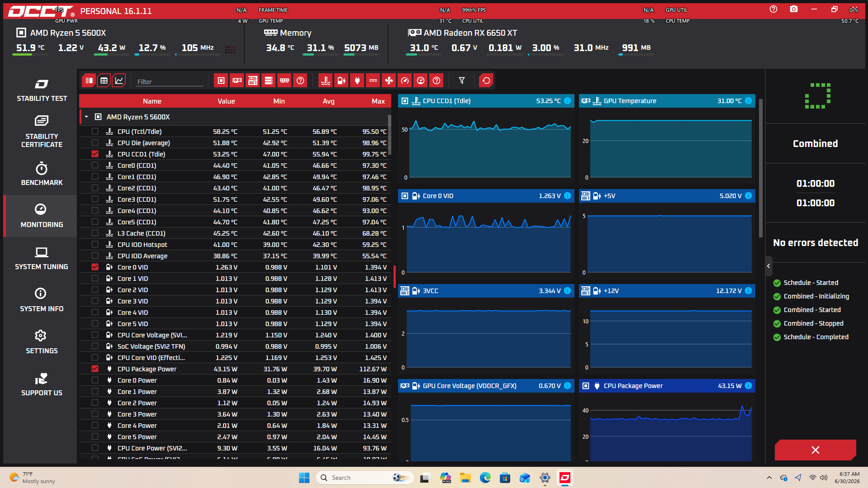Focus the Filter text field
The height and width of the screenshot is (488, 868).
(170, 81)
